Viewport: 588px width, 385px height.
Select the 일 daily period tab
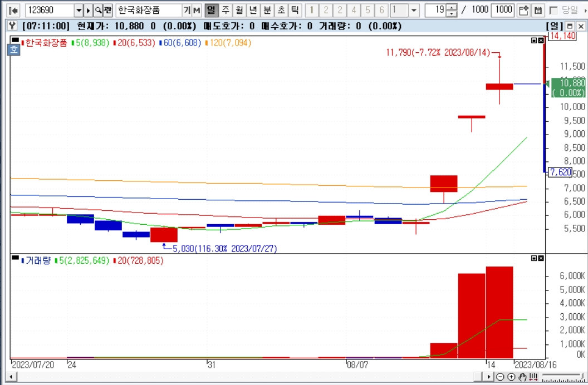coord(212,11)
